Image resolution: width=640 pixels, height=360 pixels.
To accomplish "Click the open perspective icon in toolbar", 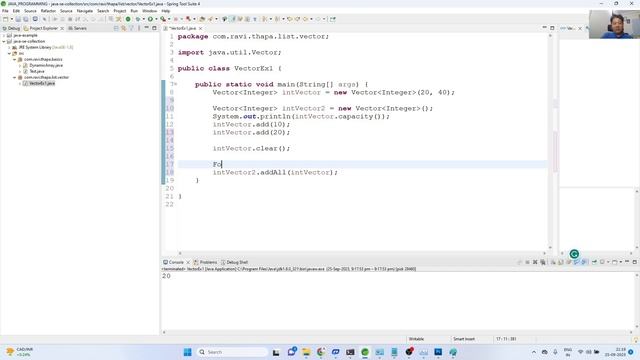I will click(x=333, y=19).
